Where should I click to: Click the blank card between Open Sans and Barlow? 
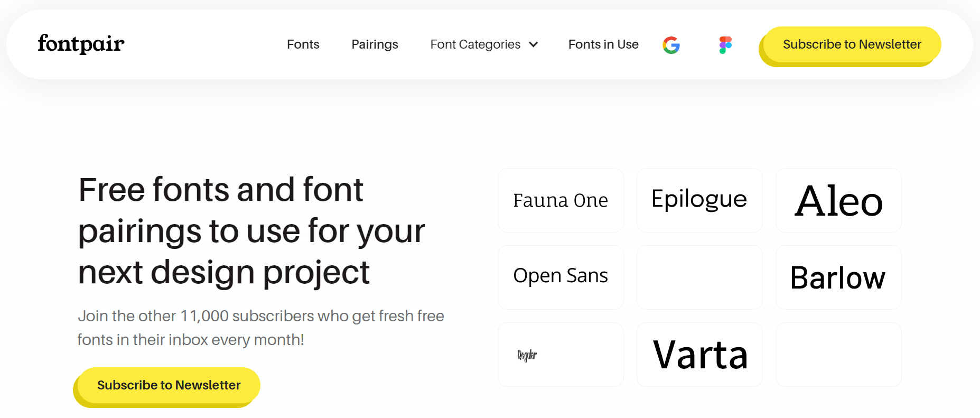(699, 277)
